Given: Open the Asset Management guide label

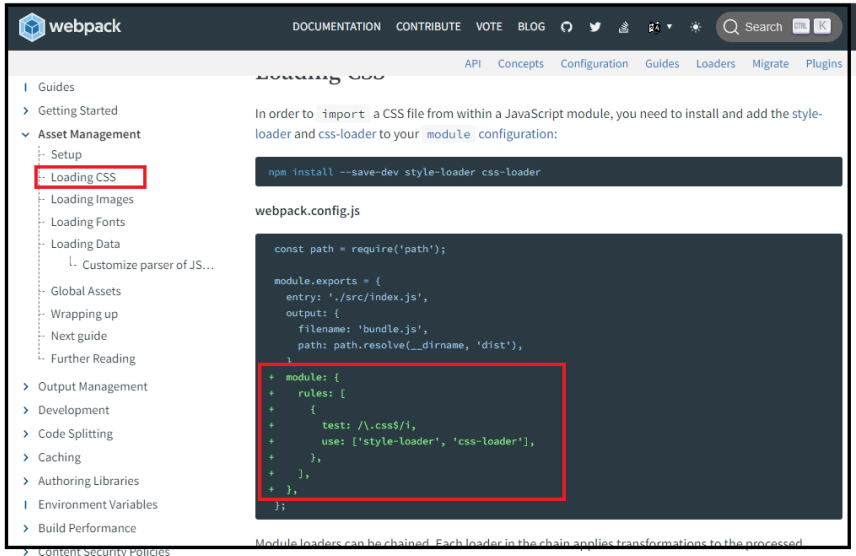Looking at the screenshot, I should point(89,134).
